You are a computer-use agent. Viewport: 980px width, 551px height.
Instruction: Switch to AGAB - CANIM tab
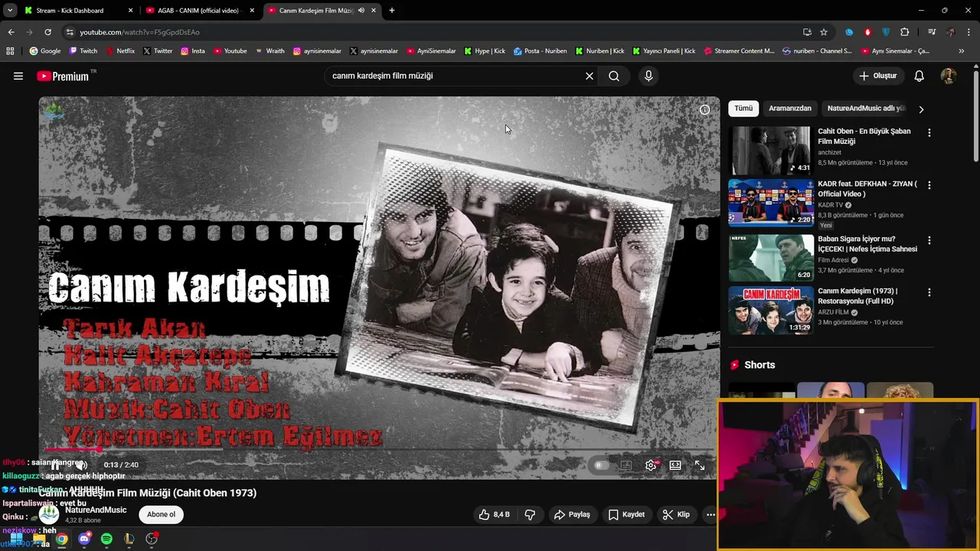198,11
